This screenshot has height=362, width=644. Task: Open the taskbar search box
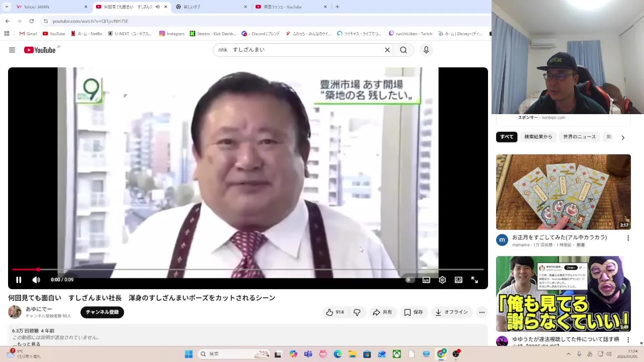pos(234,354)
